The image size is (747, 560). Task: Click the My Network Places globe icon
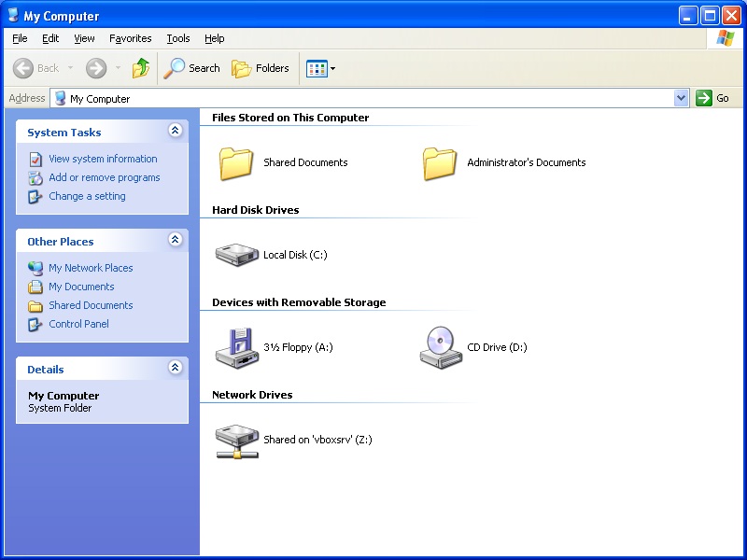(x=35, y=268)
